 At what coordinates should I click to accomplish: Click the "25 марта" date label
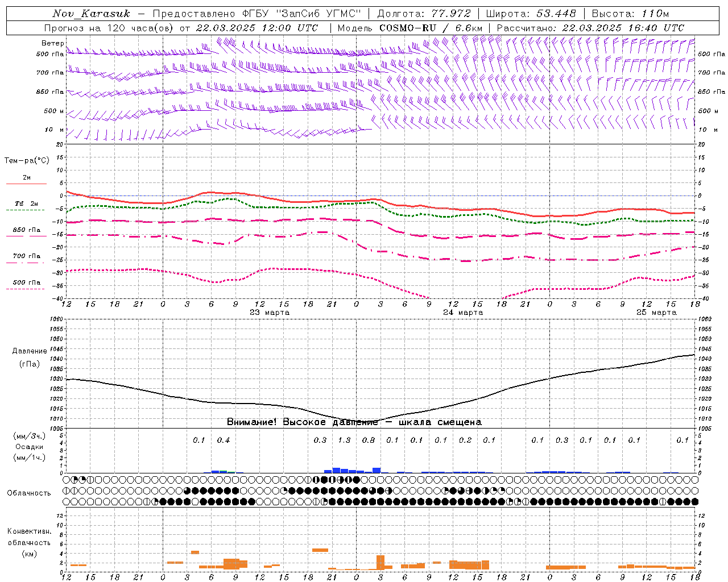tap(656, 313)
